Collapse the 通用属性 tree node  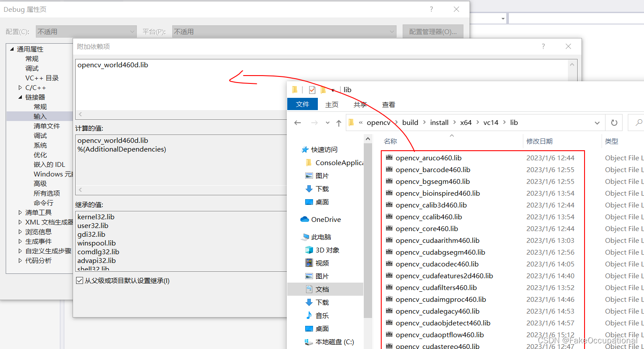click(11, 49)
